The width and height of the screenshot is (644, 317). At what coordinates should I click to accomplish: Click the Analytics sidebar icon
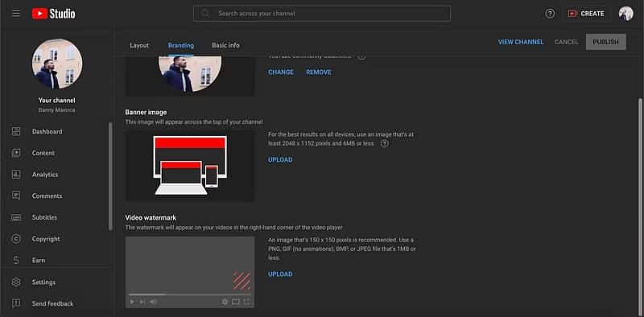point(16,175)
